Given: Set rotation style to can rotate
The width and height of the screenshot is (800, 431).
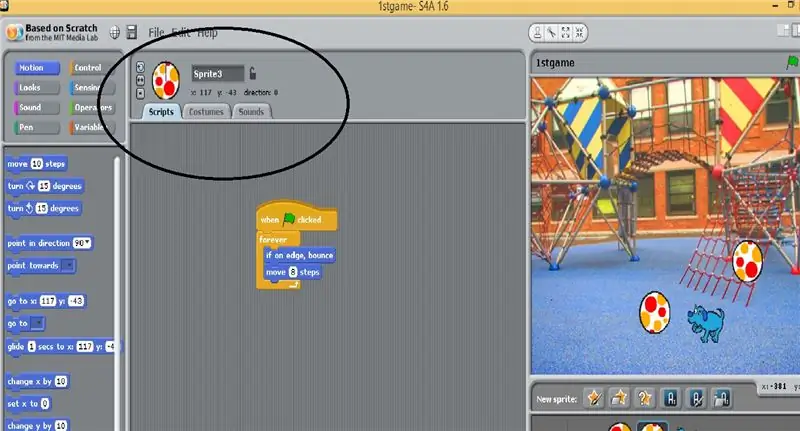Looking at the screenshot, I should 140,67.
